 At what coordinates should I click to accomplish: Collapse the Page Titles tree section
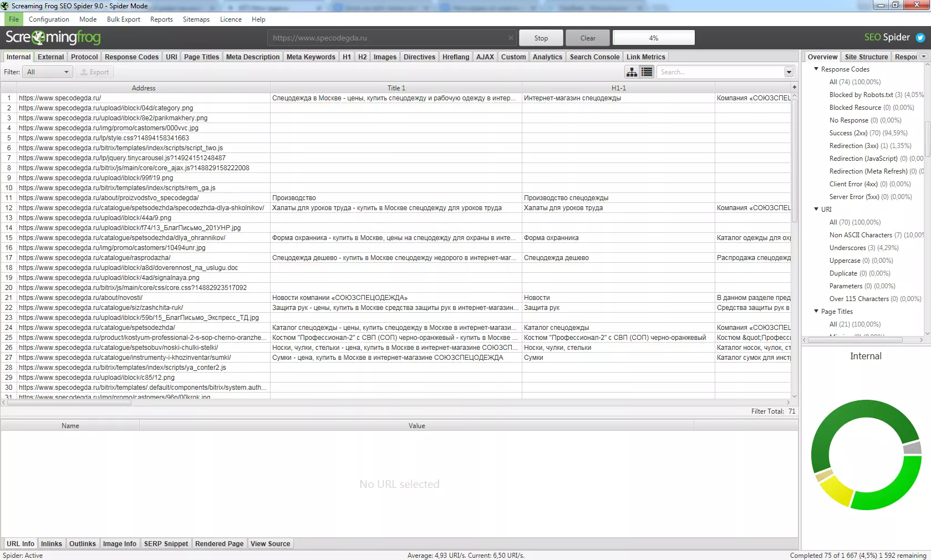click(816, 311)
